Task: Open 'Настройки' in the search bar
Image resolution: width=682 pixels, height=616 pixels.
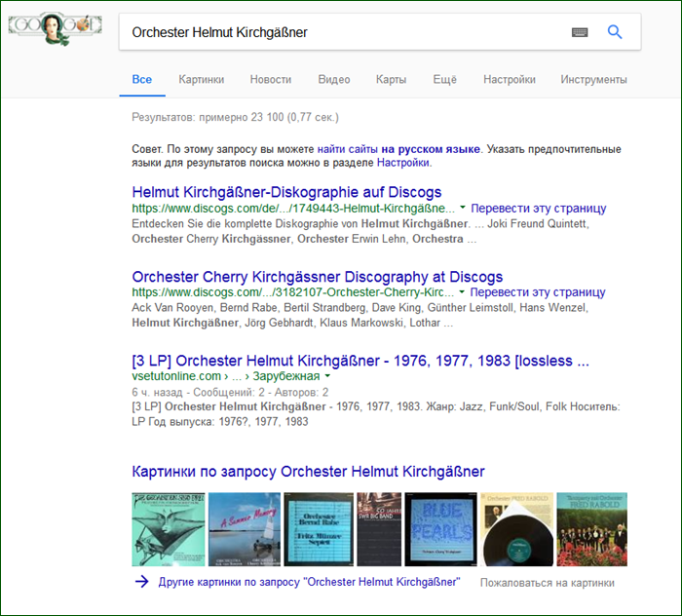Action: 510,80
